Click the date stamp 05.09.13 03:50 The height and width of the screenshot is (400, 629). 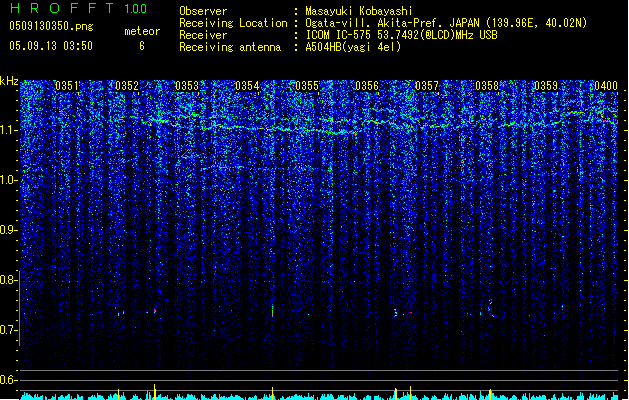pyautogui.click(x=51, y=46)
